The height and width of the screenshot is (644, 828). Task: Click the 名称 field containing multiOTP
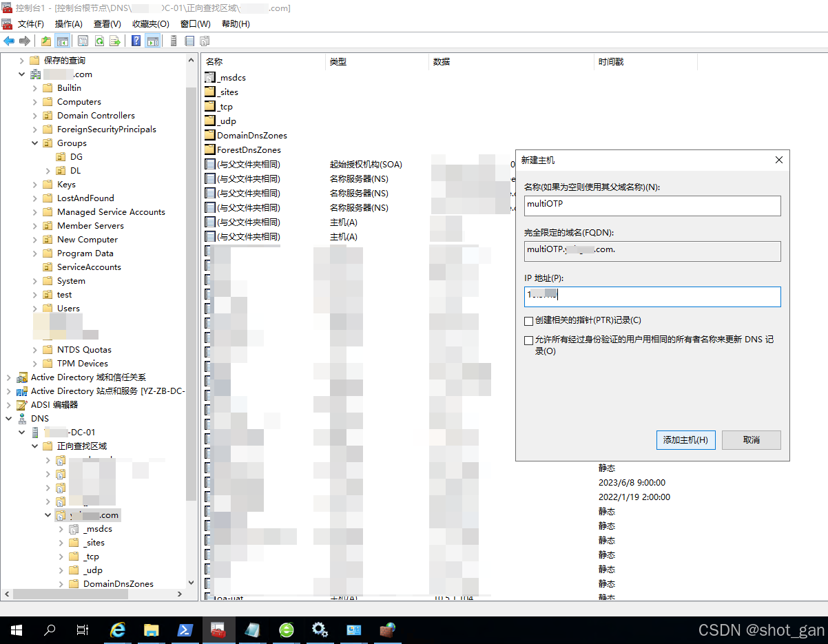pyautogui.click(x=652, y=206)
